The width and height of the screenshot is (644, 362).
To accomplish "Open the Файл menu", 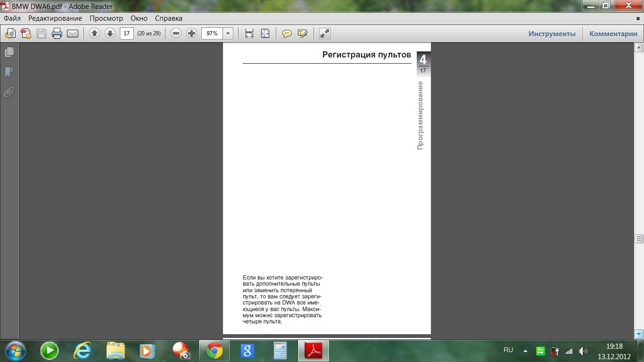I will [x=12, y=18].
